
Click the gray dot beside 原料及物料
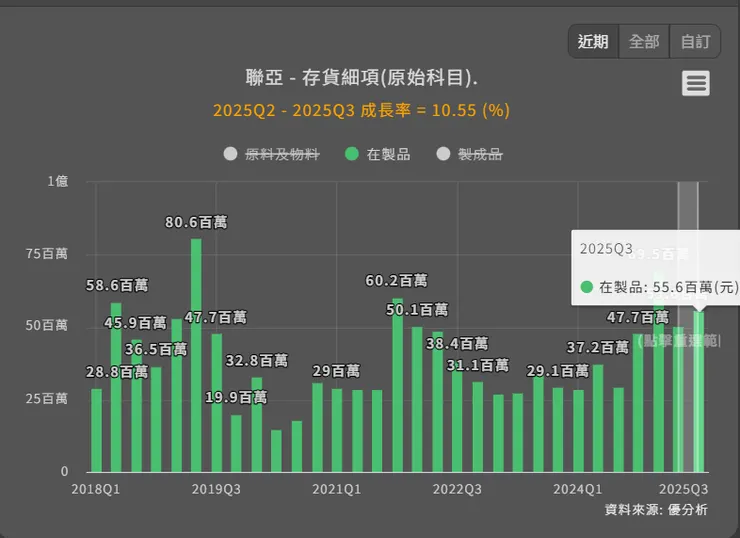(230, 154)
